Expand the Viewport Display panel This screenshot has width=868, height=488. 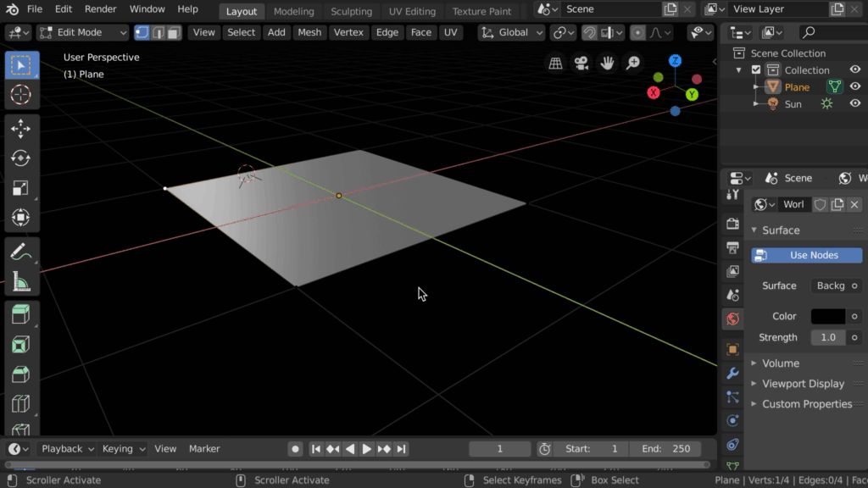[x=802, y=383]
